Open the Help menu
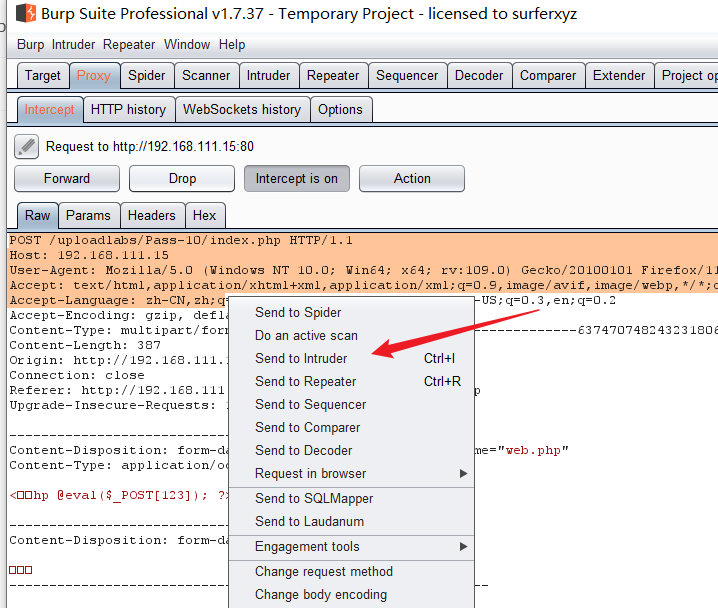The width and height of the screenshot is (718, 608). pyautogui.click(x=232, y=45)
